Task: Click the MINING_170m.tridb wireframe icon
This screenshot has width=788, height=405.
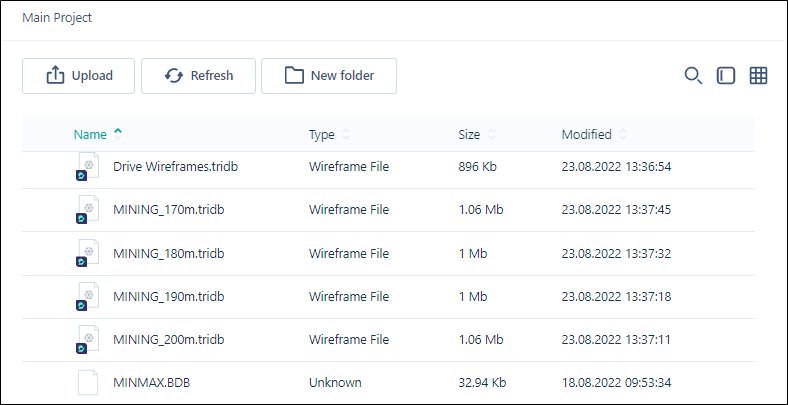Action: click(x=87, y=210)
